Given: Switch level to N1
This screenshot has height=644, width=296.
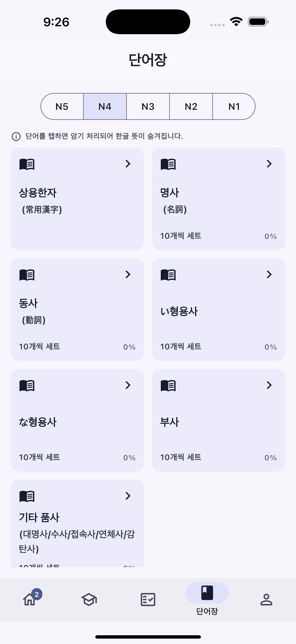Looking at the screenshot, I should pos(234,106).
